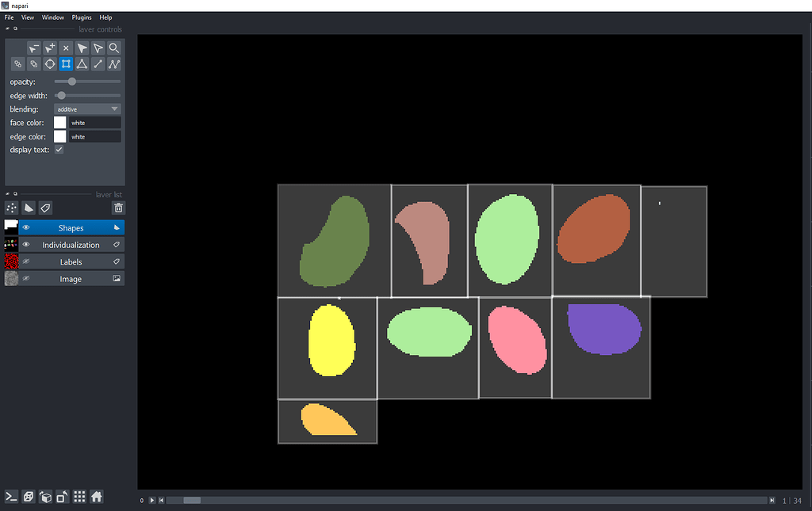Toggle visibility of the Labels layer
The height and width of the screenshot is (511, 812).
(25, 261)
